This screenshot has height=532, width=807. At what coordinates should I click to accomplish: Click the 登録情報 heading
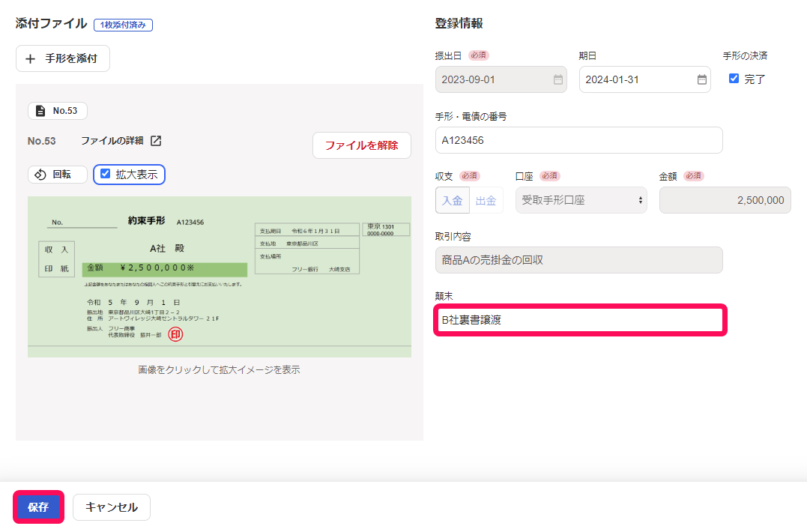click(x=459, y=23)
